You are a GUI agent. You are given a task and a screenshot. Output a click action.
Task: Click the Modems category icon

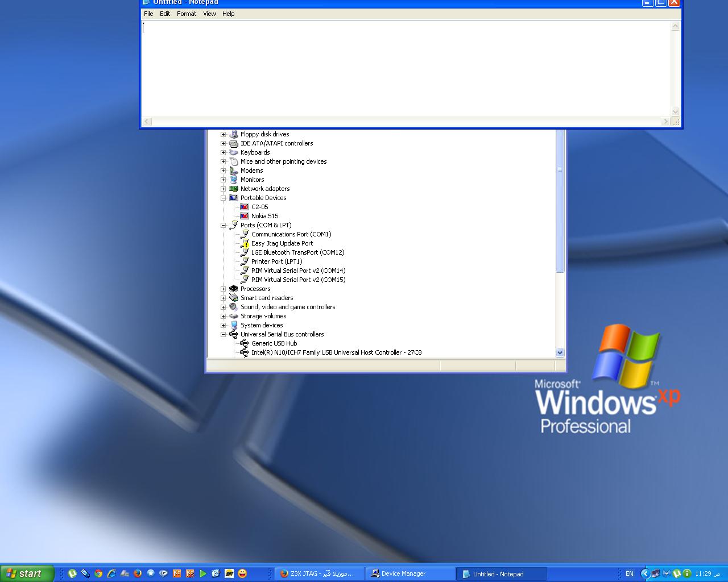[x=233, y=171]
